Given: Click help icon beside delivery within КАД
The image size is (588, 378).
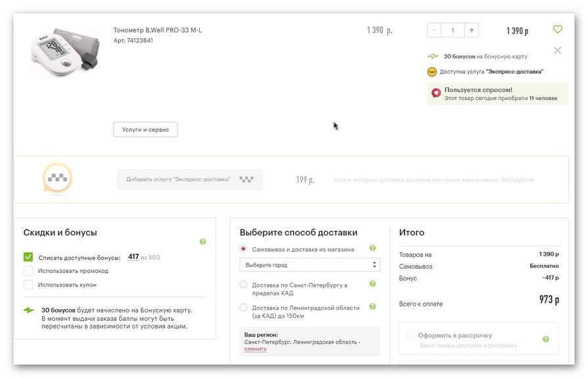Looking at the screenshot, I should pyautogui.click(x=373, y=284).
